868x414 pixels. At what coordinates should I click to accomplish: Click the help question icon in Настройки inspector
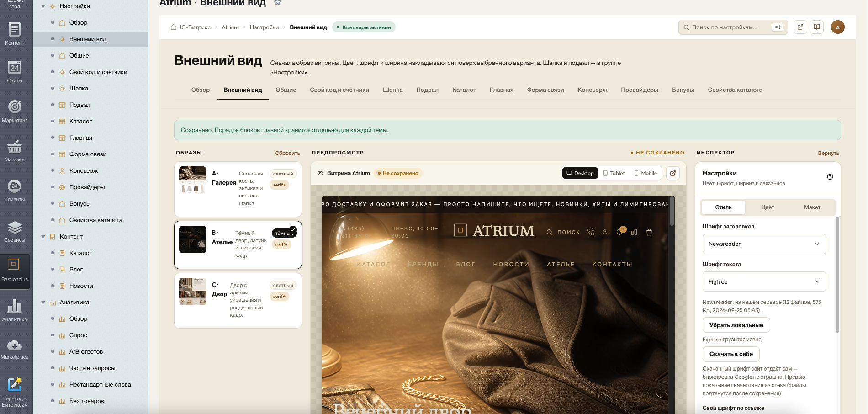point(830,177)
